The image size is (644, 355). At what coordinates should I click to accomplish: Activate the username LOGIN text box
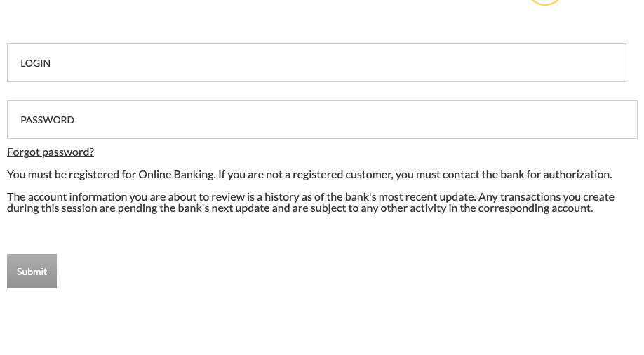[316, 63]
